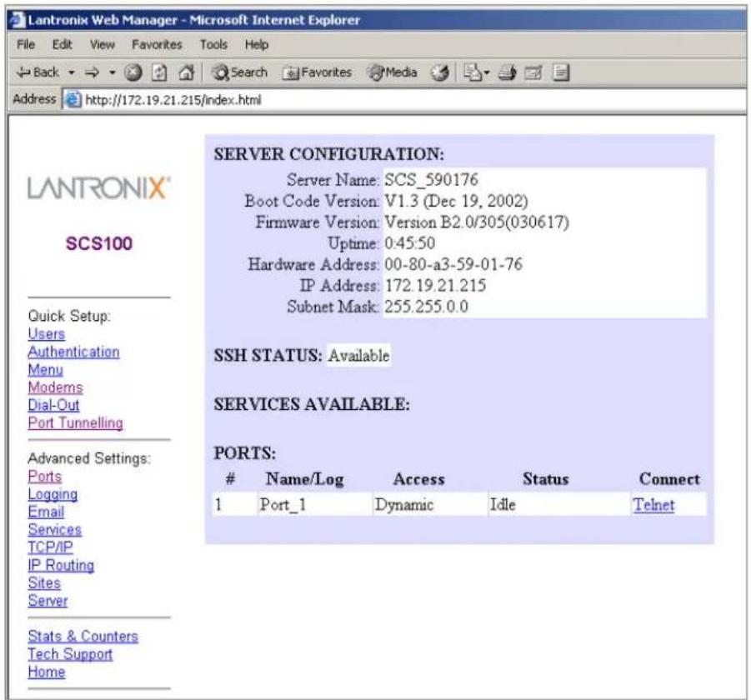Click boot code value V1.3 (Dec 19, 2002)

click(456, 201)
